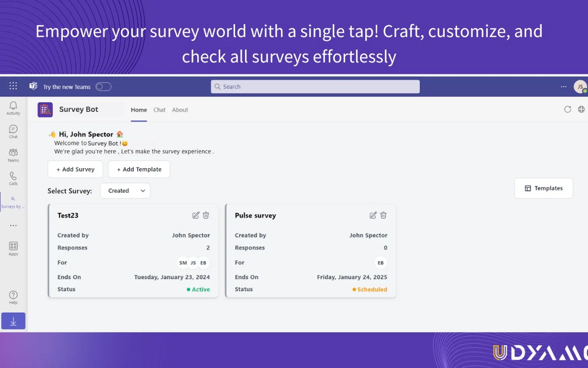
Task: Open the globe website icon
Action: [581, 109]
